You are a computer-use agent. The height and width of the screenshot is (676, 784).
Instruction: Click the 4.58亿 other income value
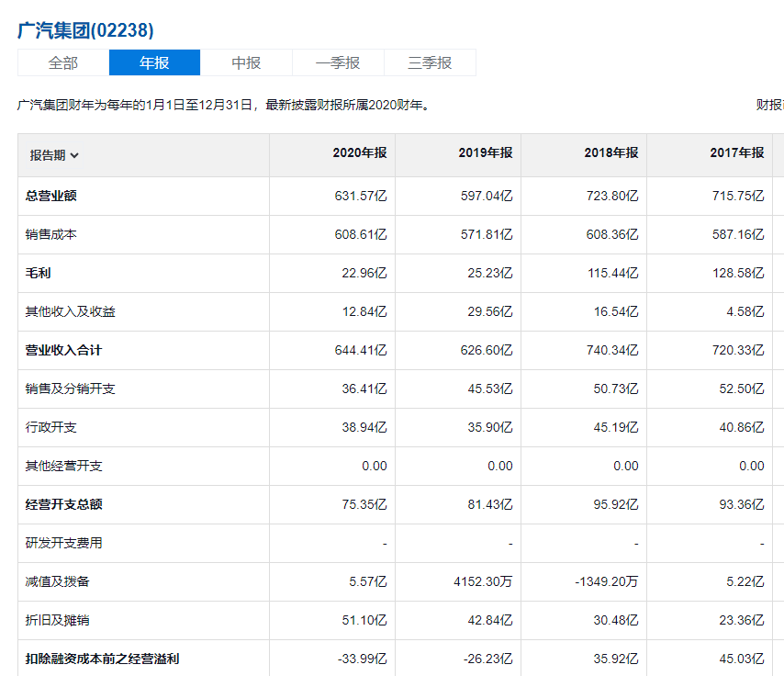pos(745,311)
